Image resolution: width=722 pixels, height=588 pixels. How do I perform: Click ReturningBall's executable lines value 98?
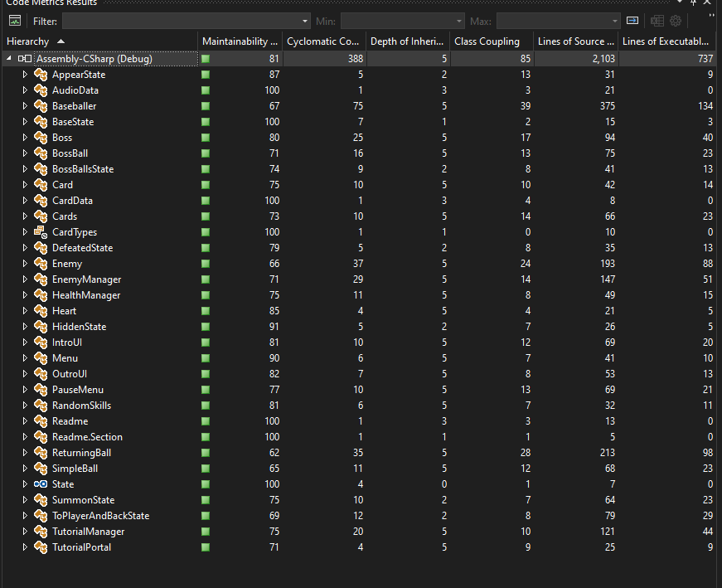pos(708,453)
